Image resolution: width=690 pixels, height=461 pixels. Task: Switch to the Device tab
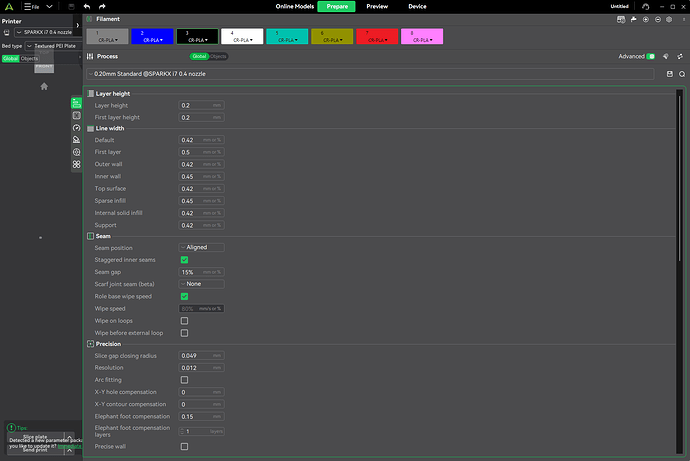[417, 6]
